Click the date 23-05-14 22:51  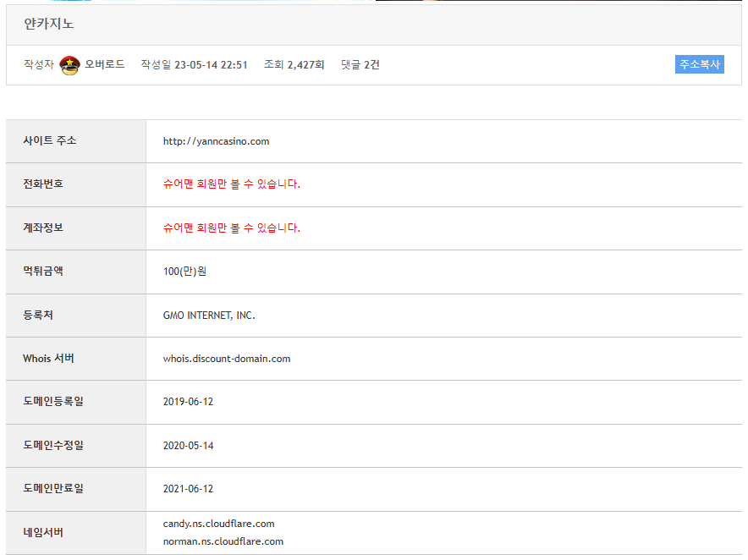211,65
